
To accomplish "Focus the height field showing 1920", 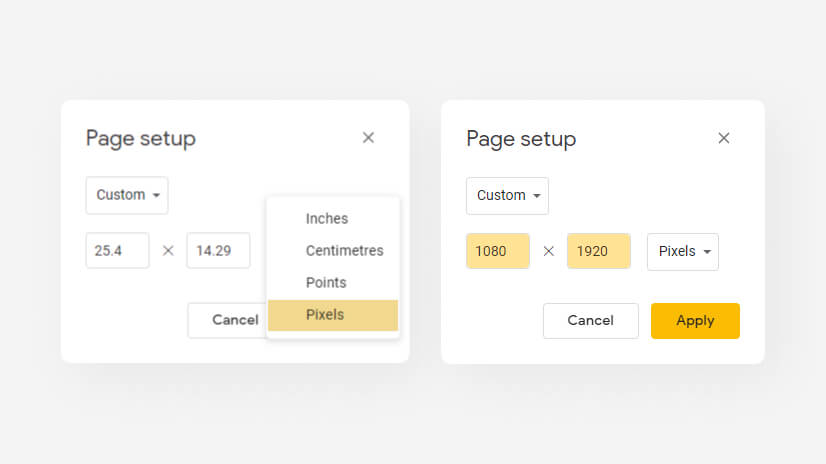I will (599, 251).
